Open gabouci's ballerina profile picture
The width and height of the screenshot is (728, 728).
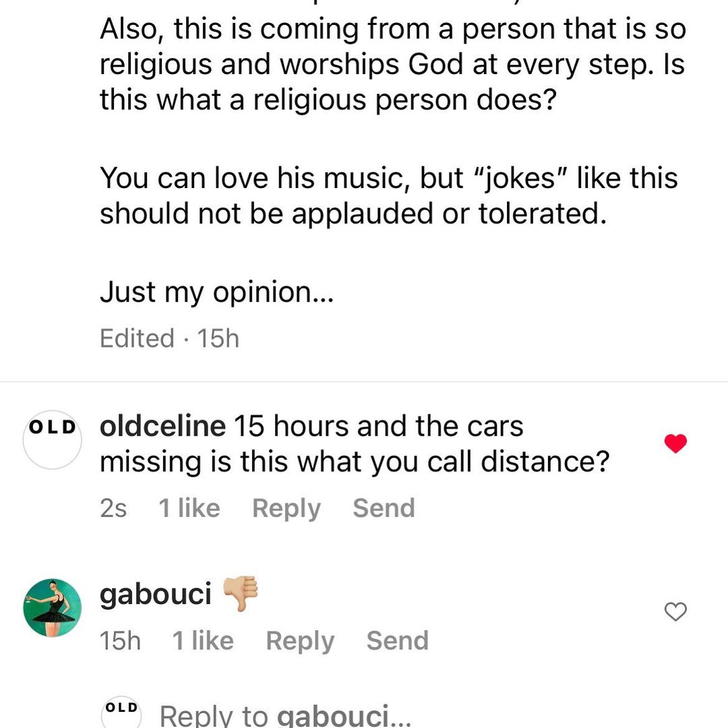(52, 607)
